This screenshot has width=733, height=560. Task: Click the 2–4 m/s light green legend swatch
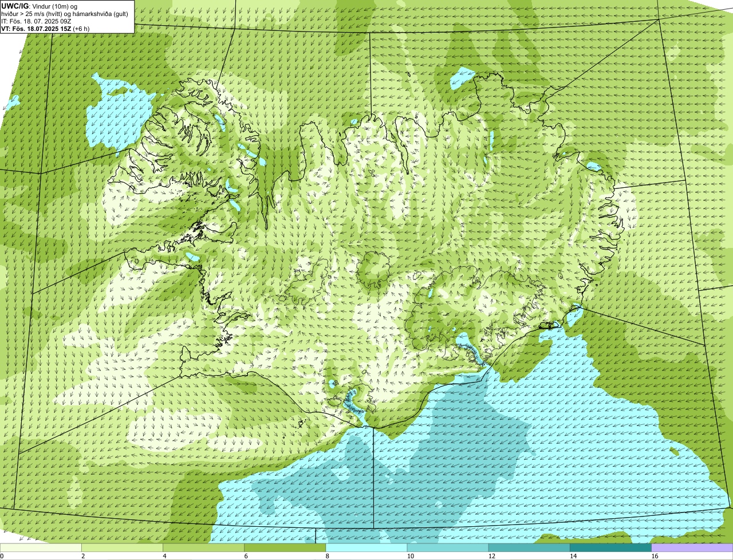pos(122,548)
